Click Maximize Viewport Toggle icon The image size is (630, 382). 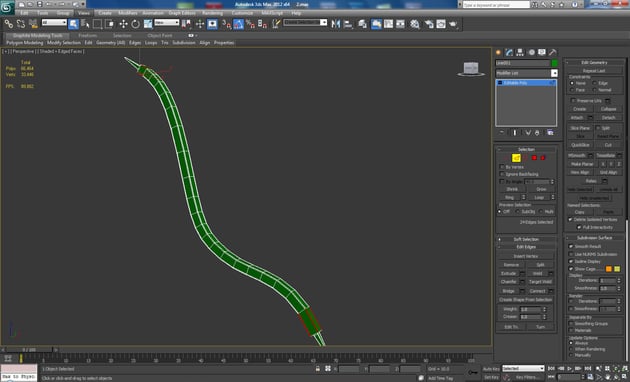(x=625, y=376)
